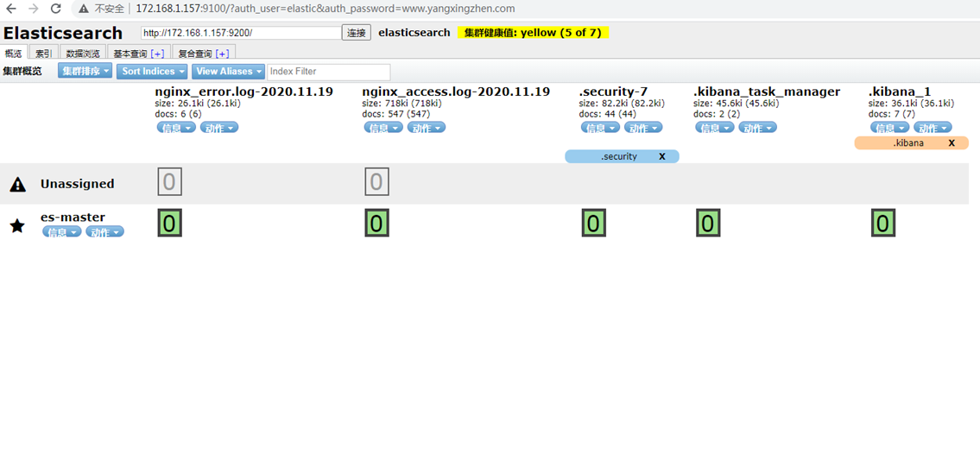
Task: Open 信息 menu for .kibana_task_manager
Action: click(x=715, y=128)
